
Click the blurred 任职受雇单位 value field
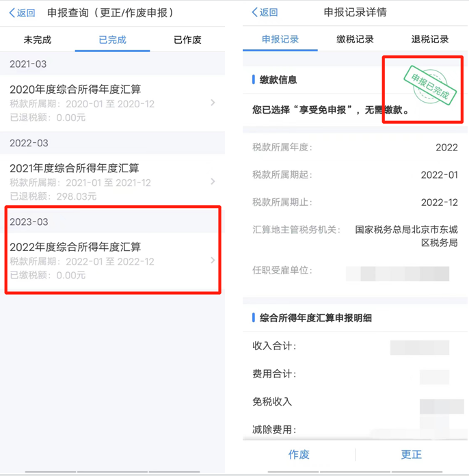point(398,274)
